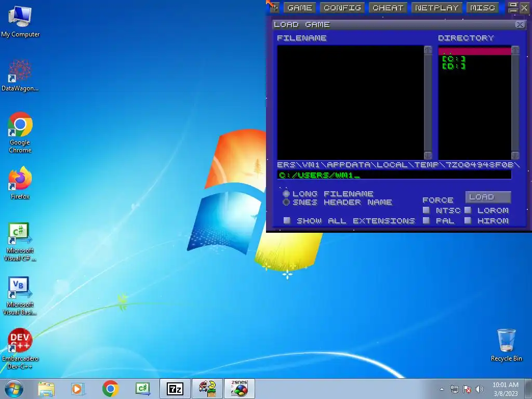Open Windows Media Player from taskbar
The height and width of the screenshot is (399, 532).
78,389
